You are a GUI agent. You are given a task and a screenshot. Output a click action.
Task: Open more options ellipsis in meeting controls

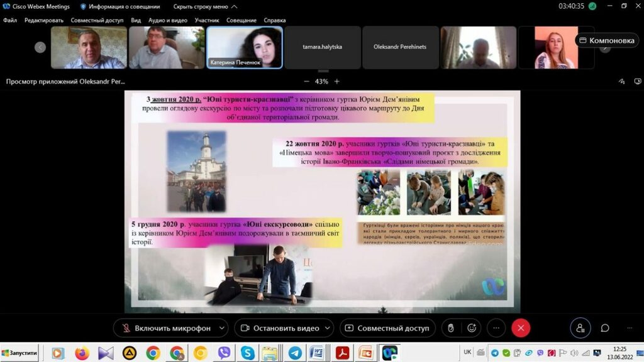496,328
